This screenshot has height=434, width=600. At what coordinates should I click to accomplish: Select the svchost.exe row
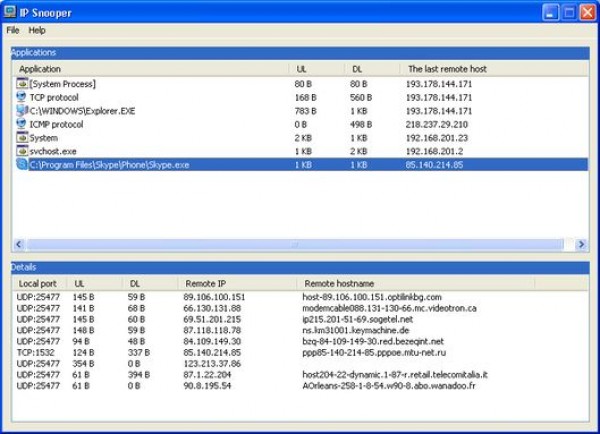point(300,151)
